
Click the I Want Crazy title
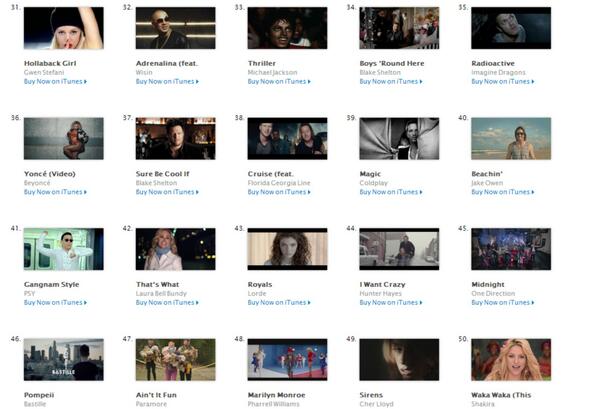tap(383, 285)
